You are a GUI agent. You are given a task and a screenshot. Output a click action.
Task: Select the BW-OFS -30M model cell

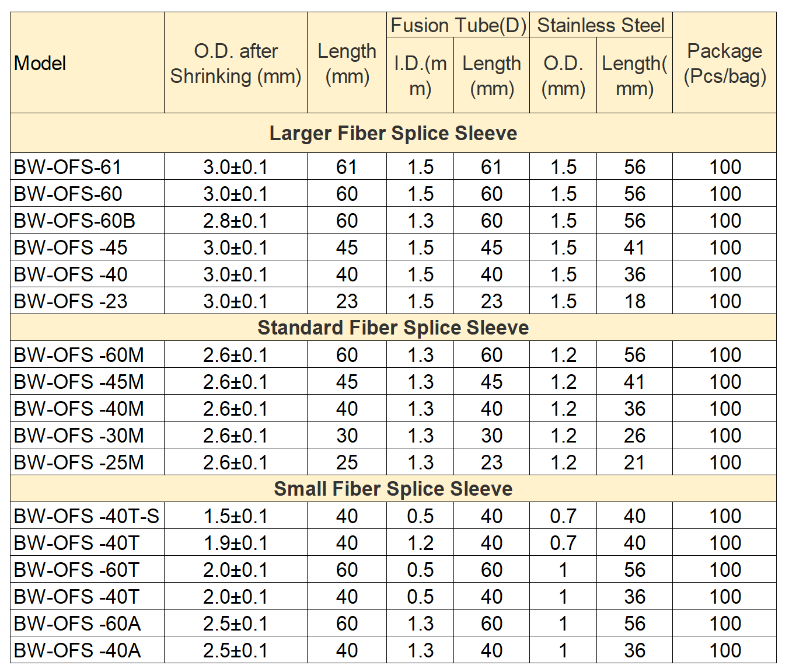click(x=79, y=436)
